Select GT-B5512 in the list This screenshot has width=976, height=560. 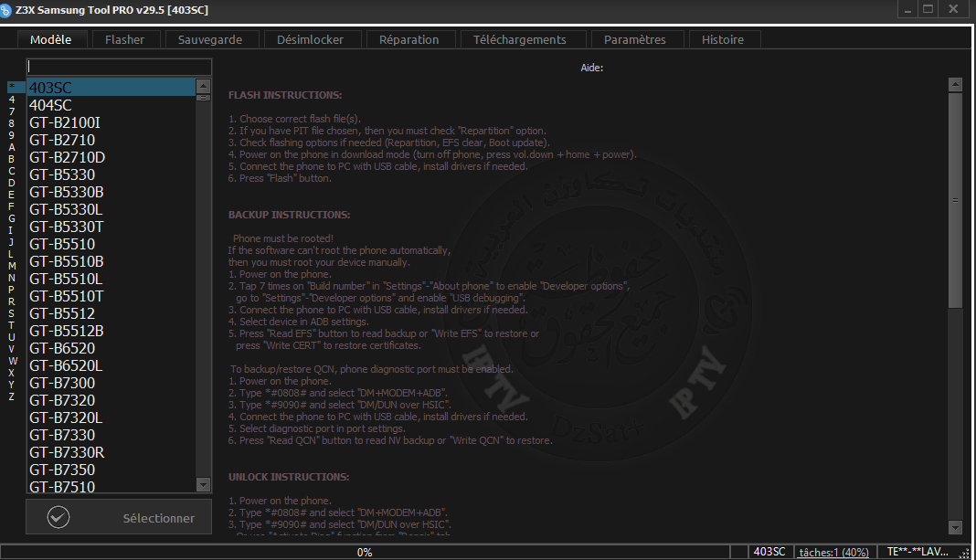[x=111, y=313]
